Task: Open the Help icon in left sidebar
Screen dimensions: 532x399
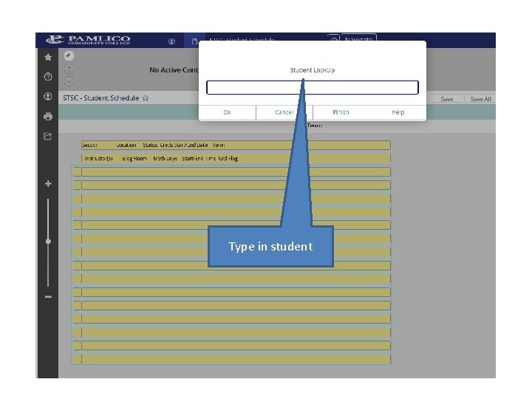Action: point(48,77)
